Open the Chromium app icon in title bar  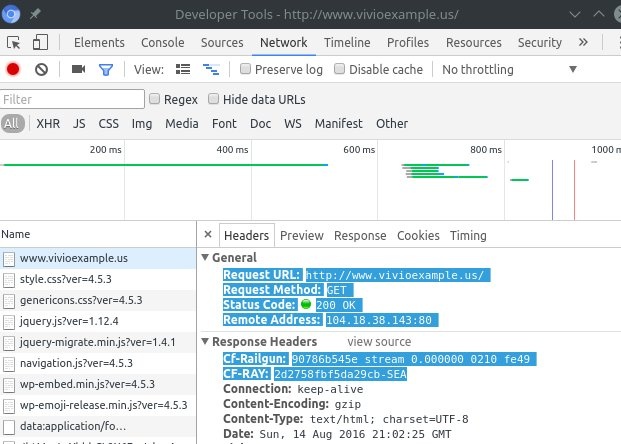(11, 14)
